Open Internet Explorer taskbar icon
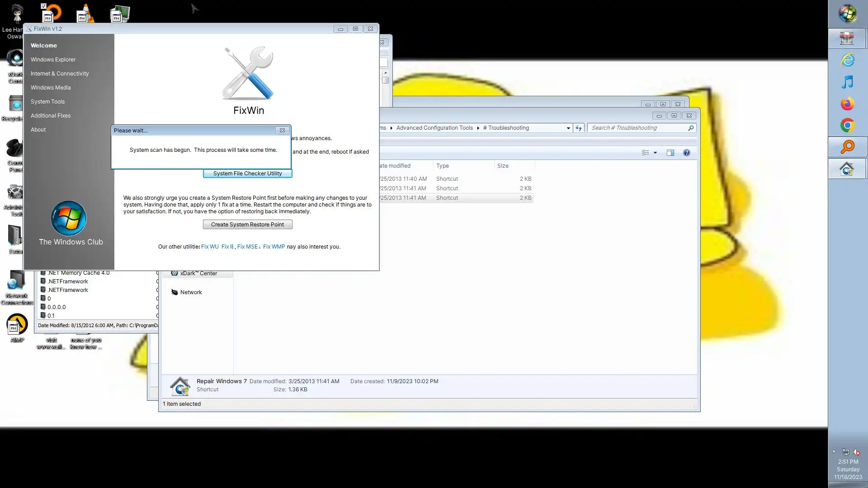The height and width of the screenshot is (488, 868). pos(847,60)
